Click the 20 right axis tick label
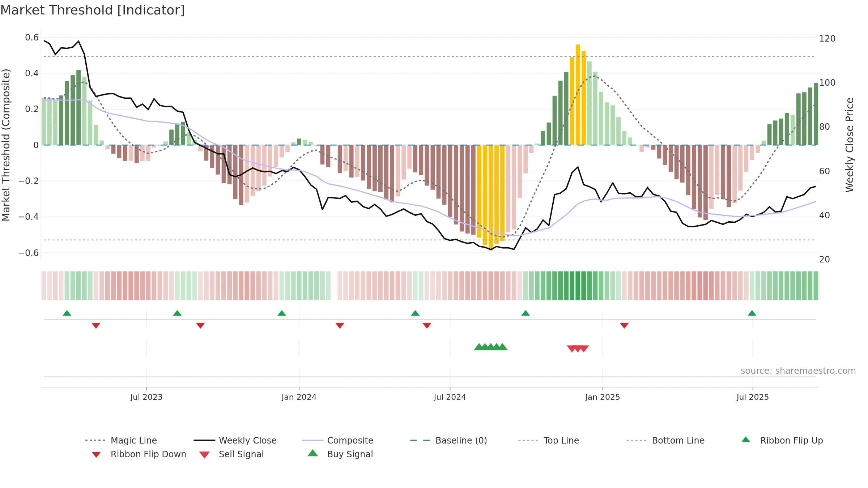The width and height of the screenshot is (868, 488). pos(825,260)
